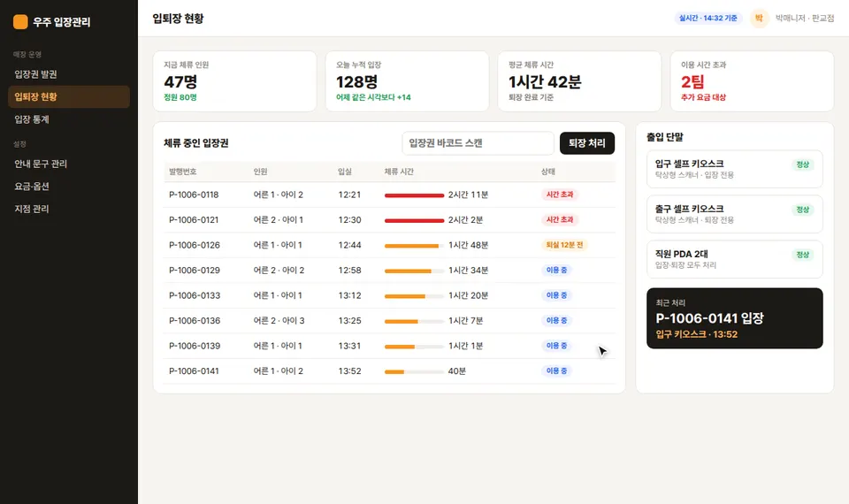Screen dimensions: 849x504
Task: Click 어른 2 · 아이 3 cell
Action: point(279,320)
